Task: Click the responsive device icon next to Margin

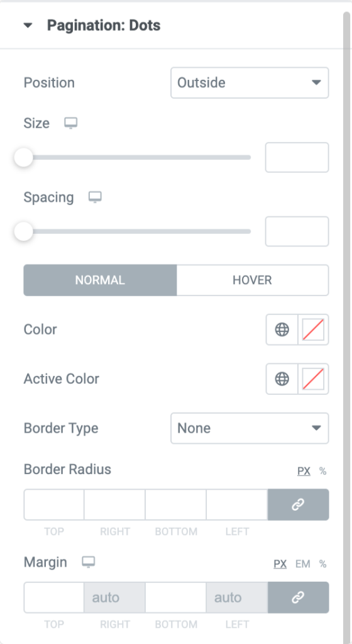Action: pos(88,562)
